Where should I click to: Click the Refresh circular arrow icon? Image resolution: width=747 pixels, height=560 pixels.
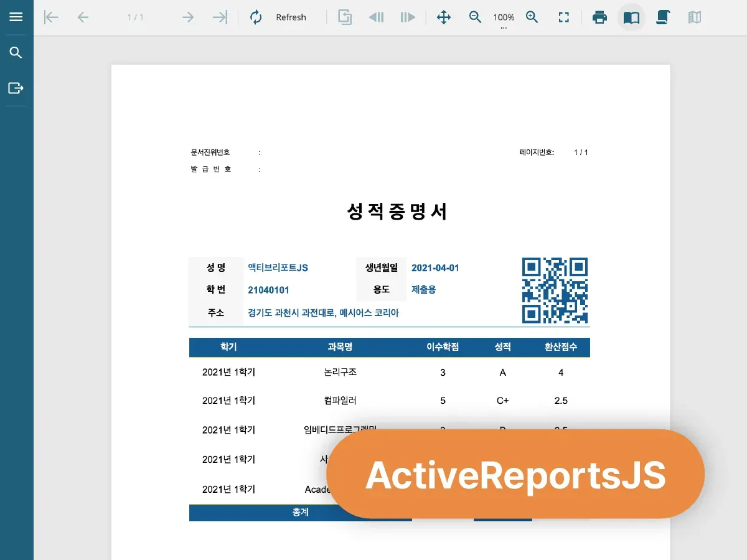click(256, 17)
